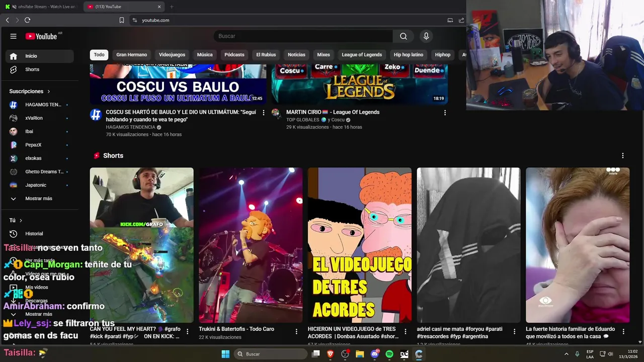
Task: Select the Videojuegos filter chip
Action: click(x=172, y=55)
